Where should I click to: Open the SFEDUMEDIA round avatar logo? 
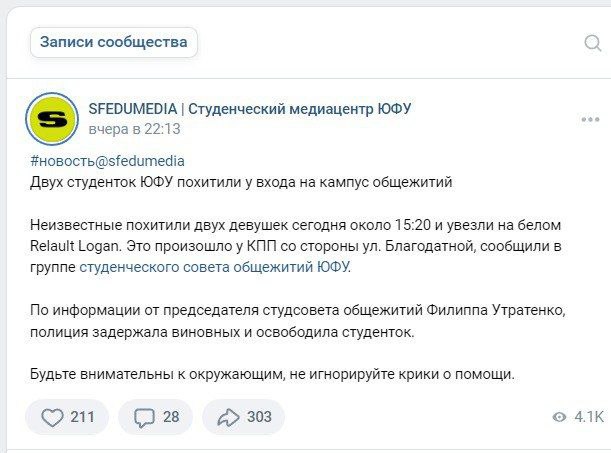pos(52,119)
